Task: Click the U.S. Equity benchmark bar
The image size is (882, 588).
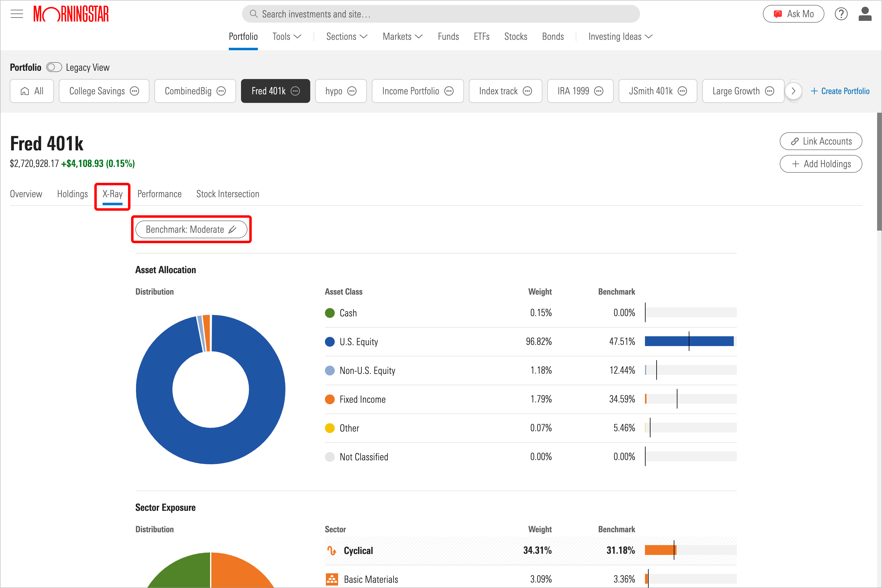Action: 690,341
